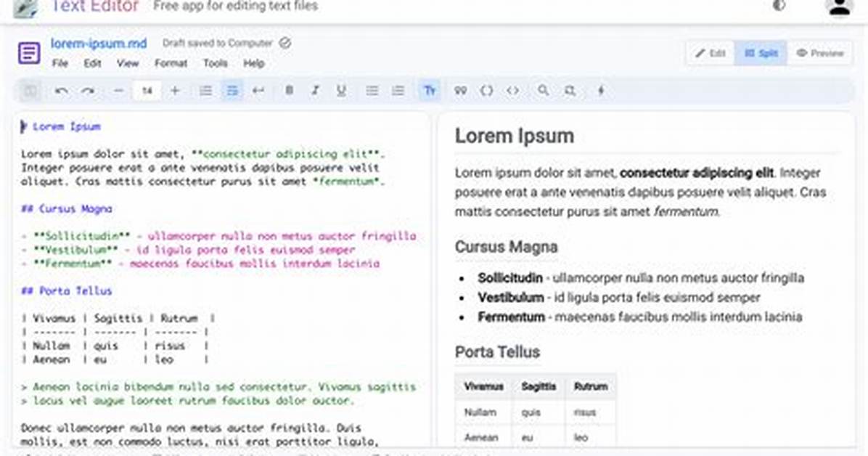
Task: Click 'Donec ullamcorper nulla' source paragraph line
Action: pyautogui.click(x=191, y=428)
